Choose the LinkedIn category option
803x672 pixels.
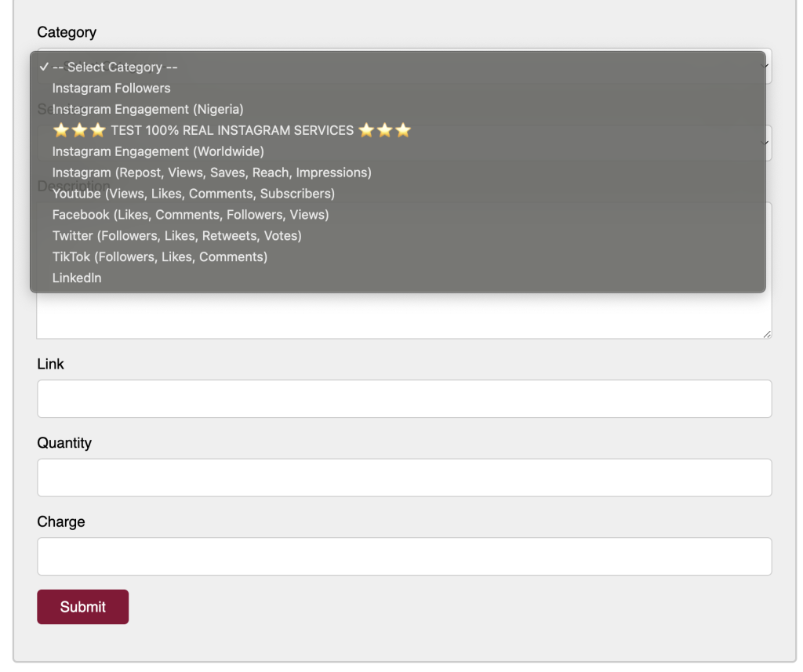point(77,278)
